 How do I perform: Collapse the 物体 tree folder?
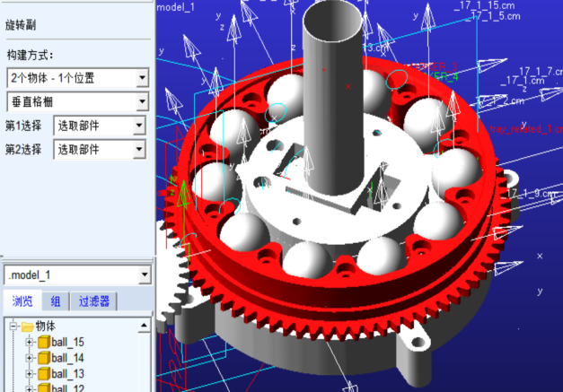(13, 326)
